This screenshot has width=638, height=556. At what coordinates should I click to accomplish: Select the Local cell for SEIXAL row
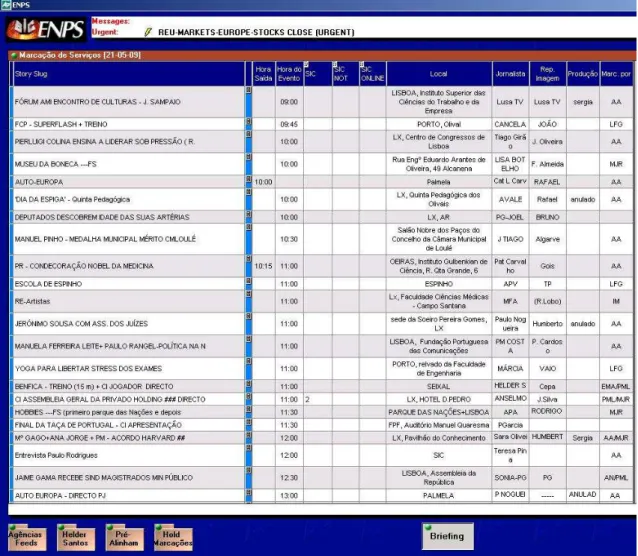coord(439,386)
